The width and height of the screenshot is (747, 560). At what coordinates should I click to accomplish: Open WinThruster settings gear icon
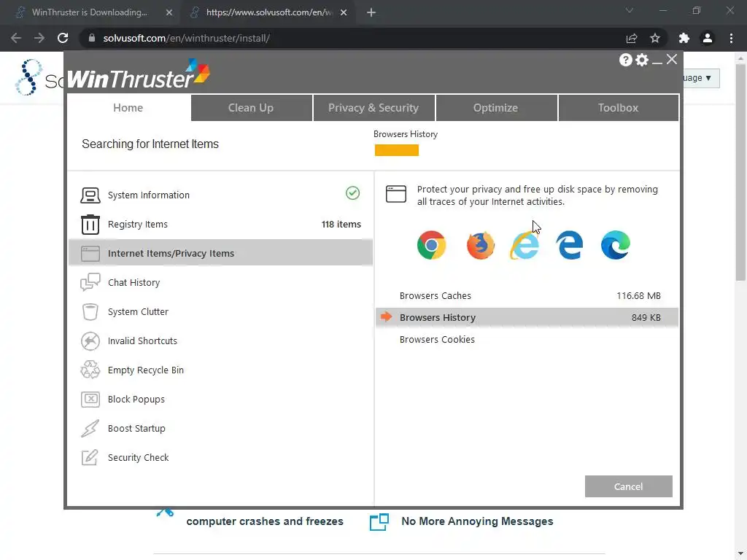point(642,60)
